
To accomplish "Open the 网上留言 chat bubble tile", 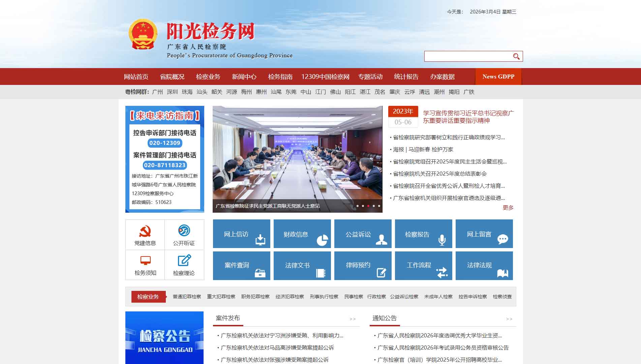I will coord(484,234).
